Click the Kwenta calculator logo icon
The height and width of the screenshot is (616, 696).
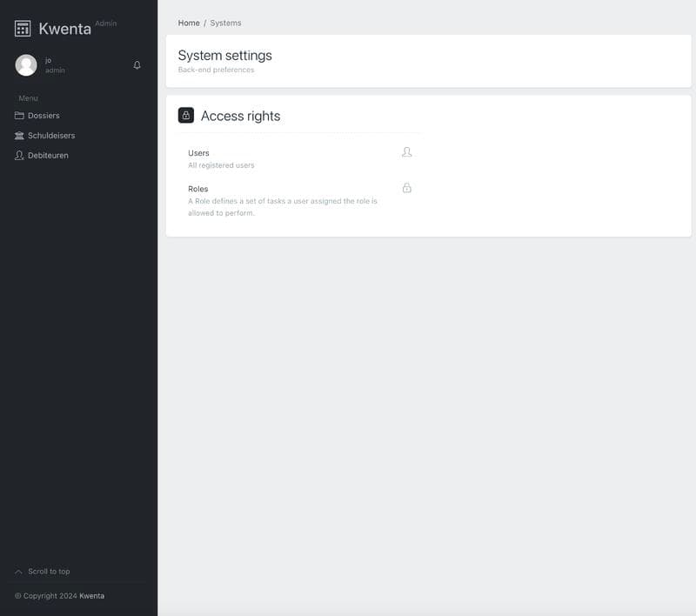tap(23, 29)
